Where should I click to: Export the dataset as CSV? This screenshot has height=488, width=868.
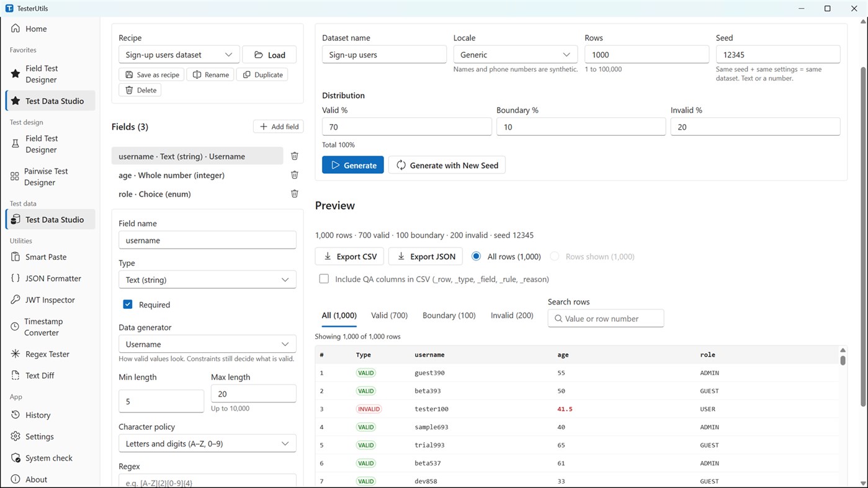pyautogui.click(x=350, y=256)
